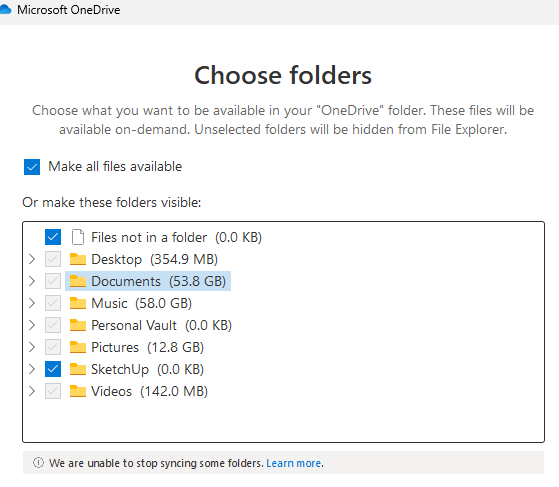Select the Personal Vault (0.0 KB) row label
The image size is (559, 487).
161,325
